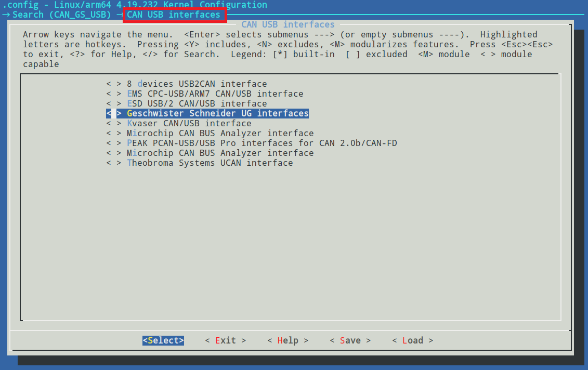Click the <Save> button

click(350, 340)
